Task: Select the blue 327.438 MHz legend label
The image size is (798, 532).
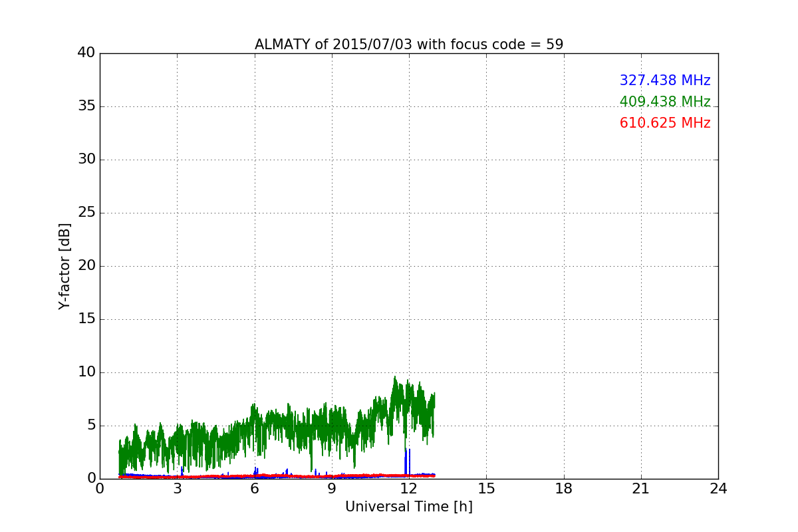Action: (x=665, y=80)
